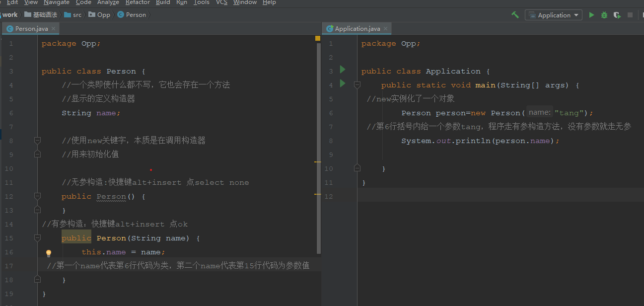Collapse the Person(String name) constructor fold marker
644x306 pixels.
tap(37, 238)
